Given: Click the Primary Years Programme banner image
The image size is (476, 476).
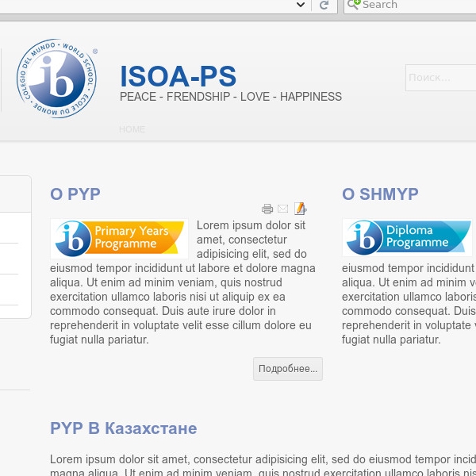Looking at the screenshot, I should click(119, 239).
